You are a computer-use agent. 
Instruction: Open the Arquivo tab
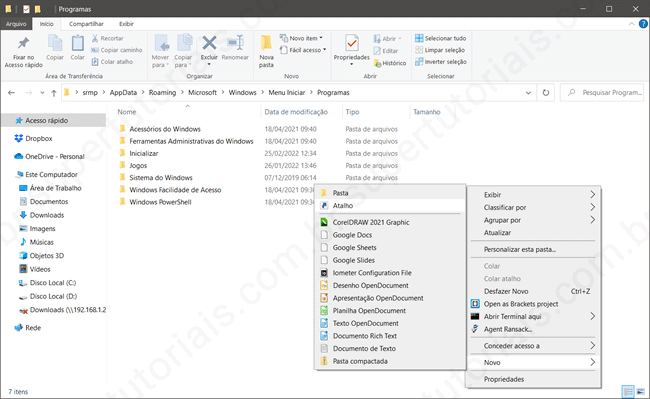click(16, 24)
